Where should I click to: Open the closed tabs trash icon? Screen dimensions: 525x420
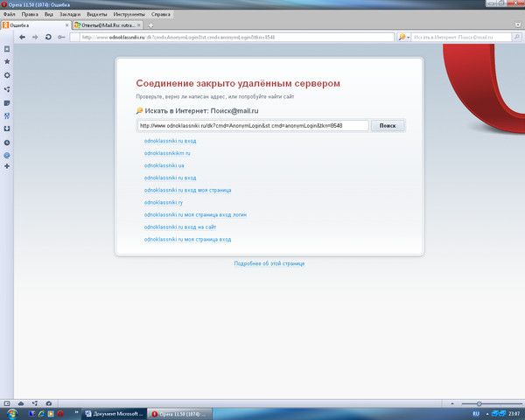(x=518, y=24)
